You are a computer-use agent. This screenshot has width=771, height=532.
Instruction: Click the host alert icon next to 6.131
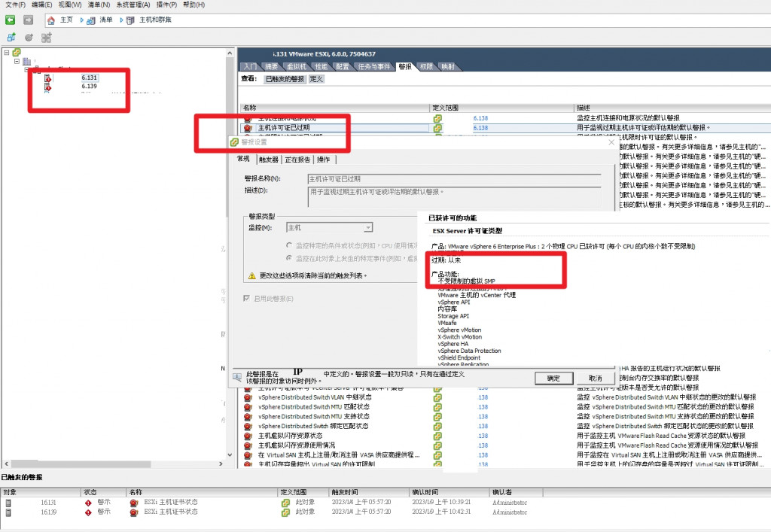(x=47, y=78)
